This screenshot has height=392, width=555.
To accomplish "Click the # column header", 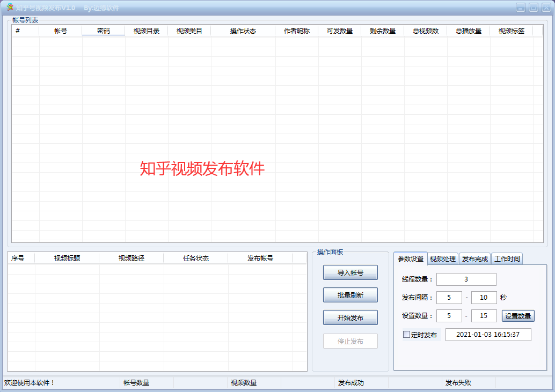I will (25, 31).
